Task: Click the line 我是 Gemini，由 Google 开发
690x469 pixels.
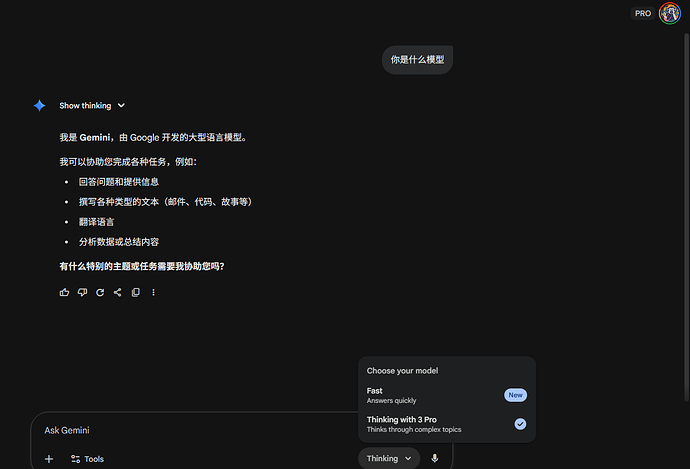Action: [x=153, y=138]
